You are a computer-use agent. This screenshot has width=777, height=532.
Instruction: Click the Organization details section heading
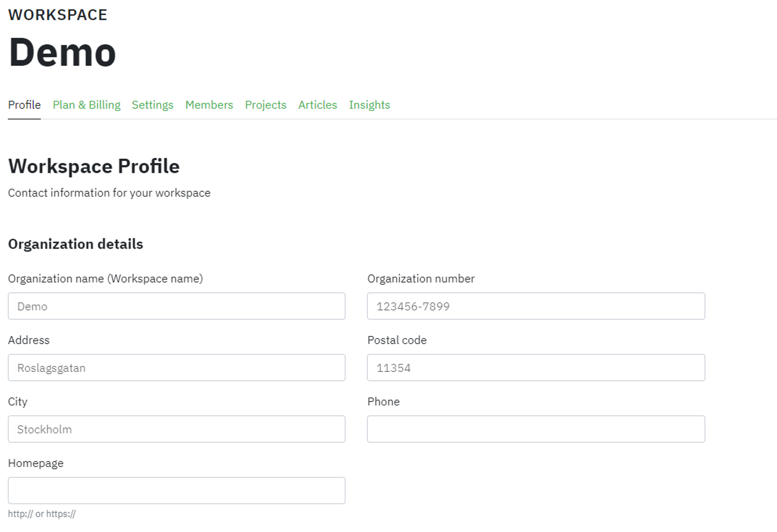coord(75,244)
